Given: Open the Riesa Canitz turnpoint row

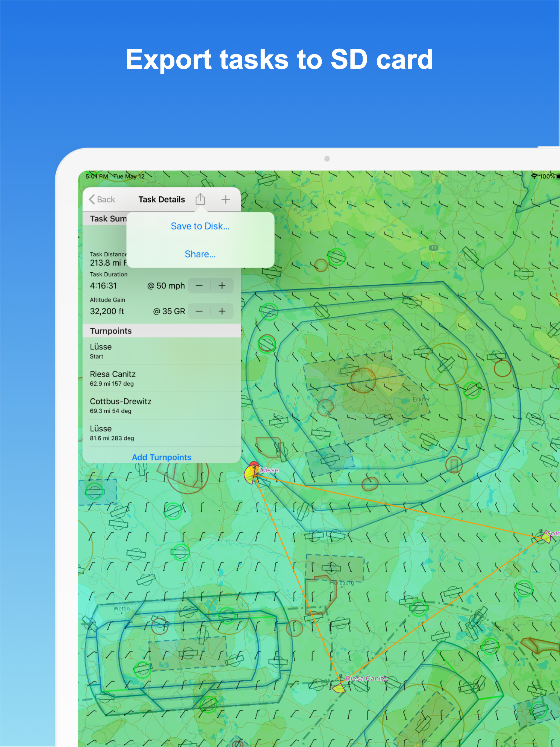Looking at the screenshot, I should click(161, 378).
